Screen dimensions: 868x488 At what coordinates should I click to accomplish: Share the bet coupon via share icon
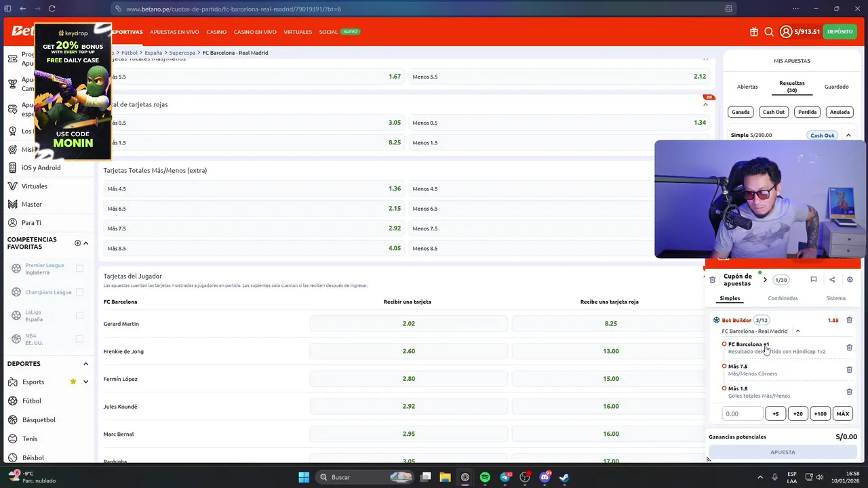832,279
